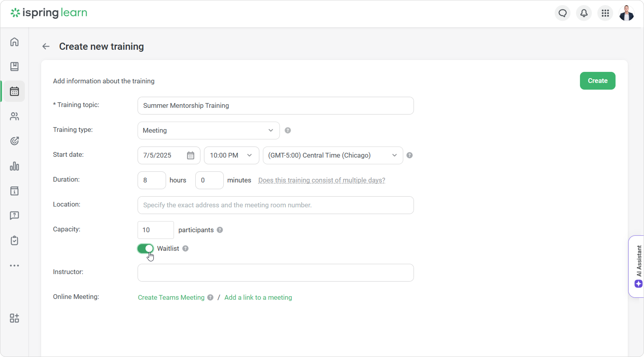The image size is (644, 357).
Task: Show help for Create Teams Meeting
Action: pyautogui.click(x=210, y=298)
